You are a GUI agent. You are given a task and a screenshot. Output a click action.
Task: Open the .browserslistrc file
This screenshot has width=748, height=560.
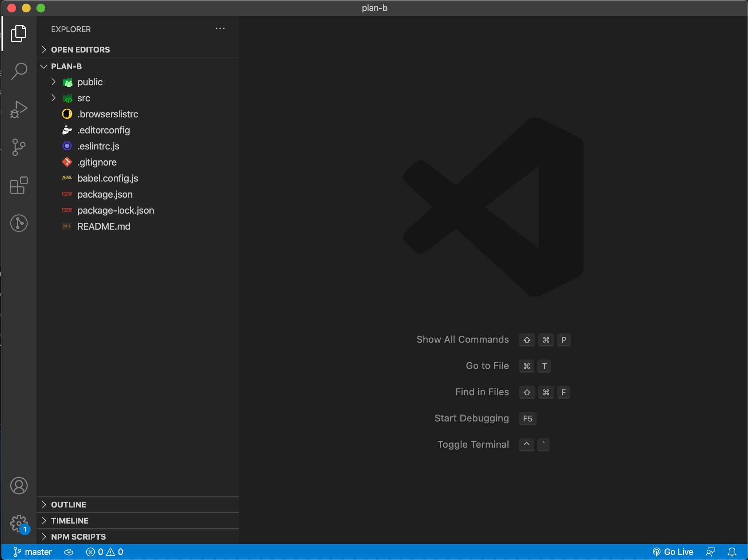pyautogui.click(x=138, y=114)
